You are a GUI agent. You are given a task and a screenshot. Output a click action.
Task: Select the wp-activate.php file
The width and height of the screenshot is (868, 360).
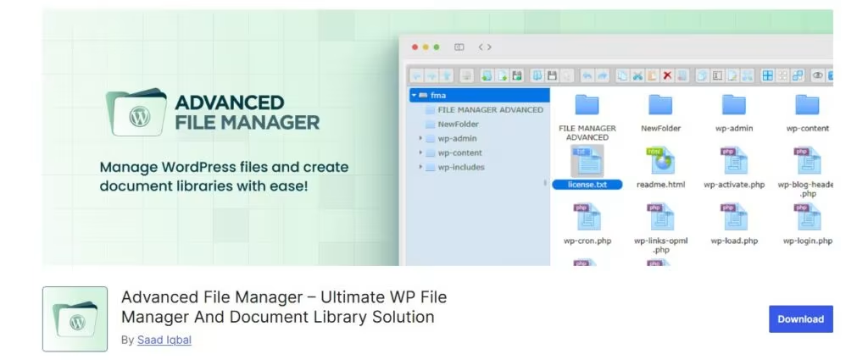click(x=734, y=168)
